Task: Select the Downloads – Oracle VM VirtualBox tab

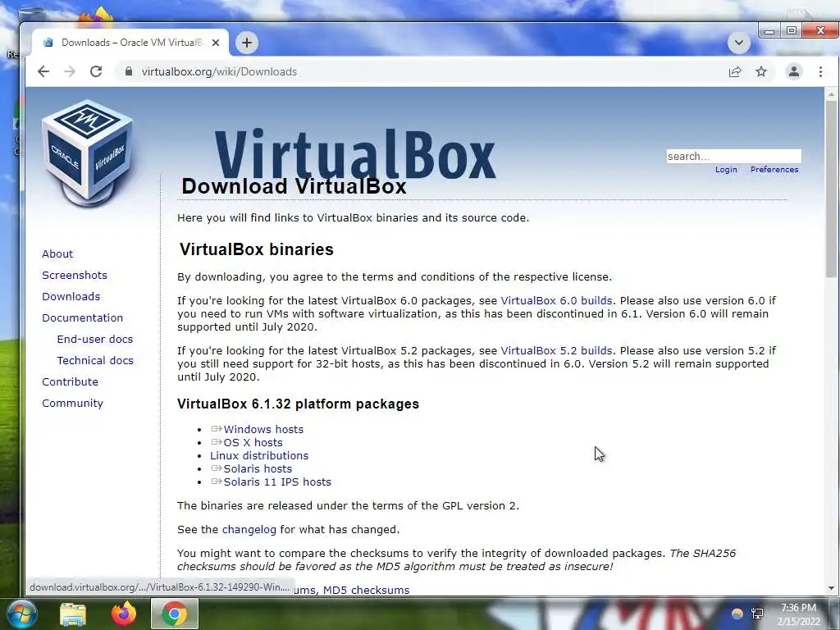Action: coord(131,43)
